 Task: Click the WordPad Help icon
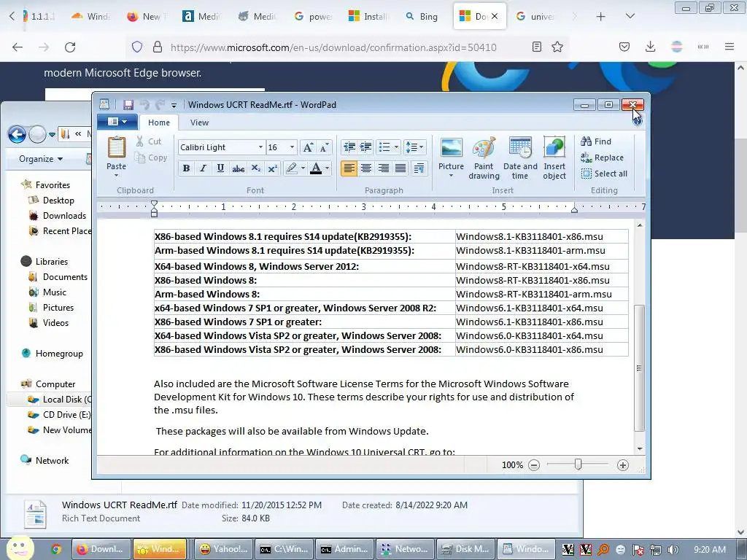[638, 122]
